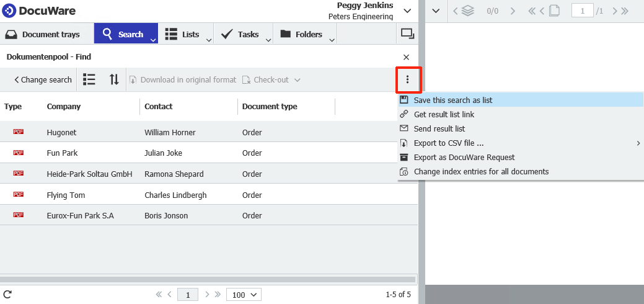Click the sort arrows icon in toolbar

[x=114, y=79]
